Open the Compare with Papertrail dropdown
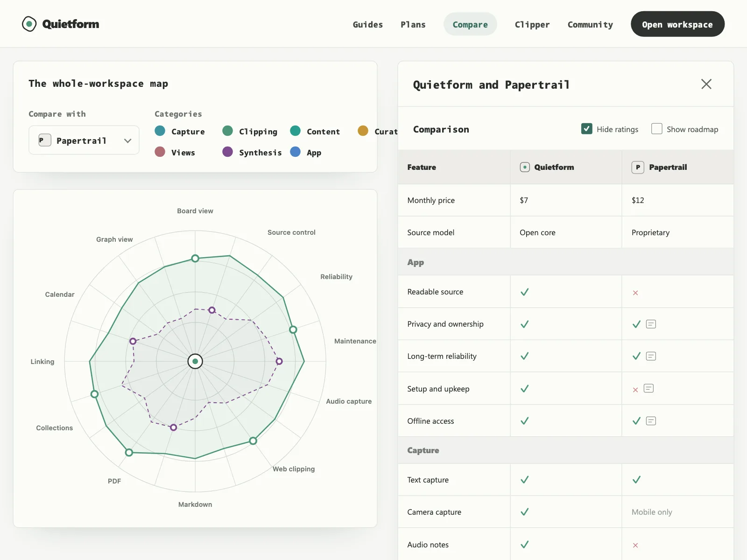The width and height of the screenshot is (747, 560). pyautogui.click(x=84, y=140)
